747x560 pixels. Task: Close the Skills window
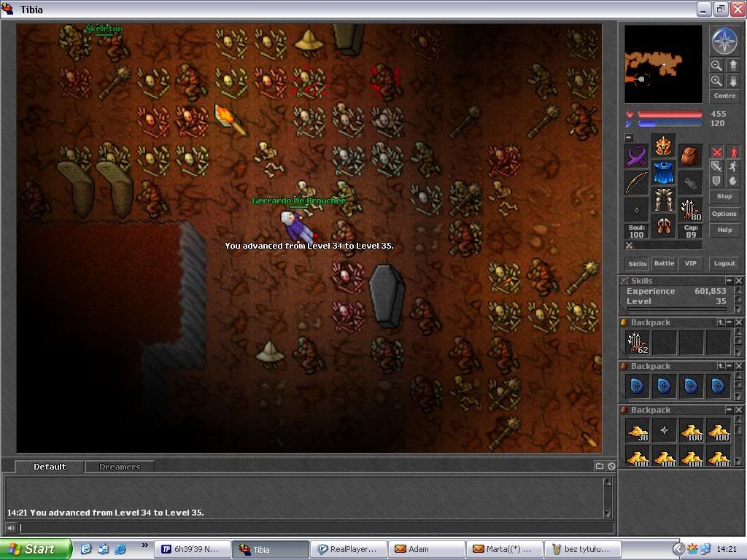coord(738,281)
